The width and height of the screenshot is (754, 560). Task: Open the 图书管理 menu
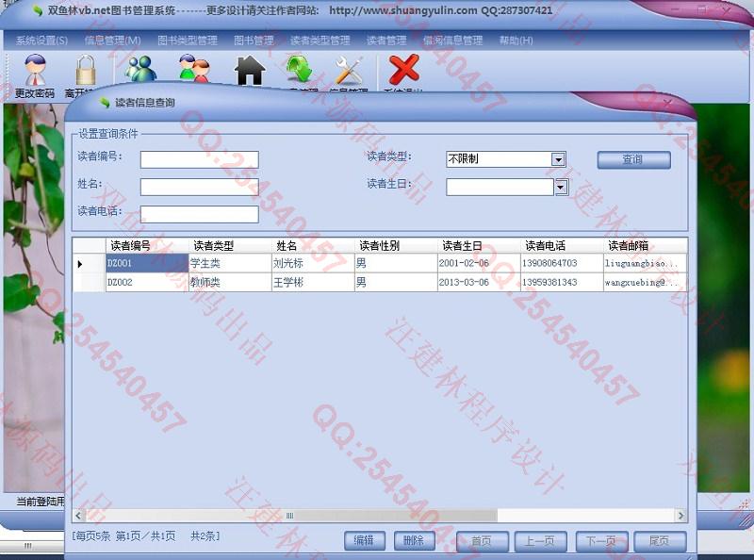pos(254,41)
